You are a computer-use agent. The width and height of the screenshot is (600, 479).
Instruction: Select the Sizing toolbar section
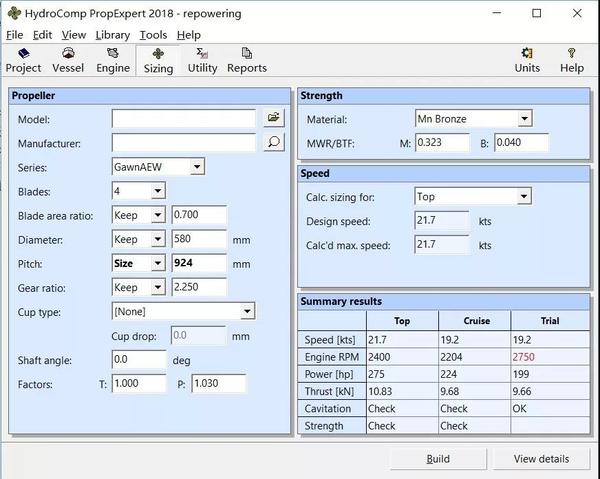[158, 60]
